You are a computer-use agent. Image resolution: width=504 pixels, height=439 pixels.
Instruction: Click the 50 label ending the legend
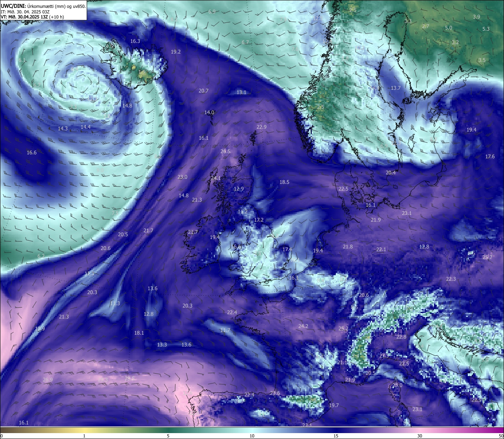[x=500, y=436]
